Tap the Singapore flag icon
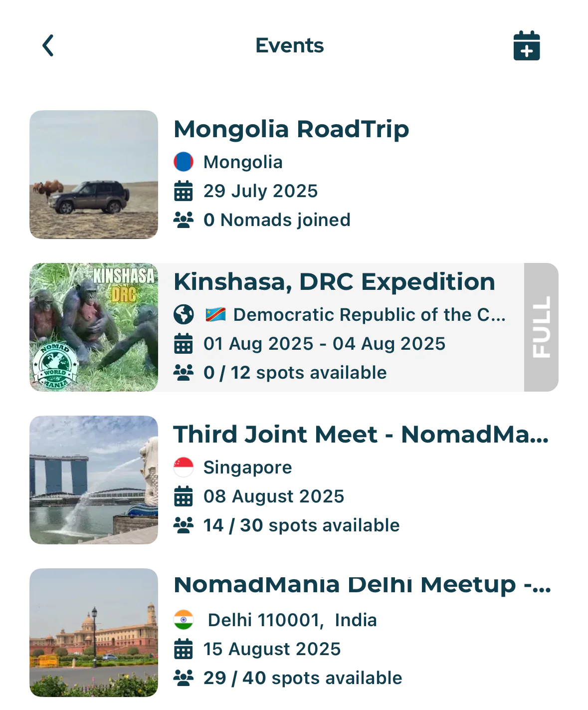The height and width of the screenshot is (710, 588). 184,468
